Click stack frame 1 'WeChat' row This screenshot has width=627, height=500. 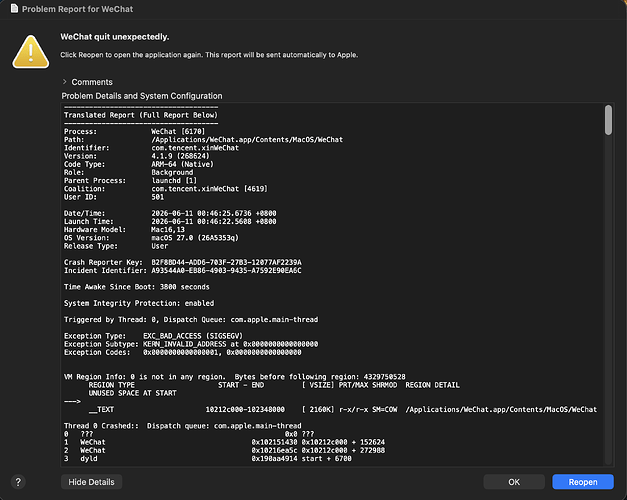point(224,442)
